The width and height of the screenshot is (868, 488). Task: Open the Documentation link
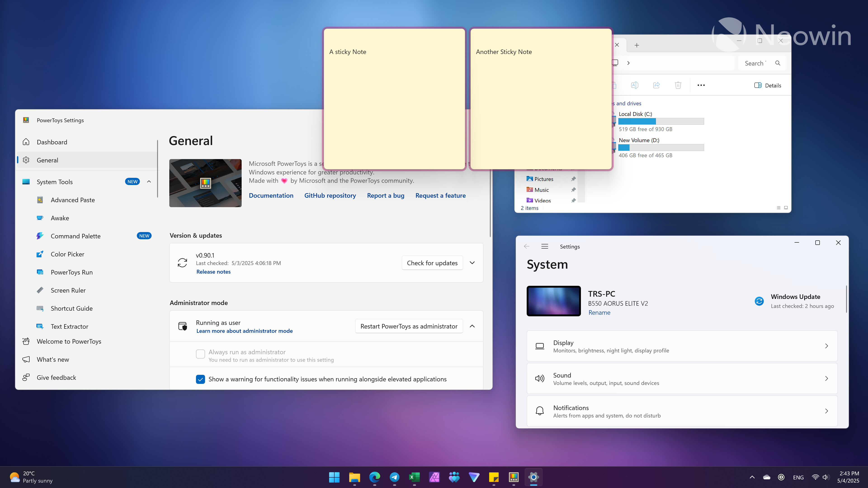click(271, 195)
